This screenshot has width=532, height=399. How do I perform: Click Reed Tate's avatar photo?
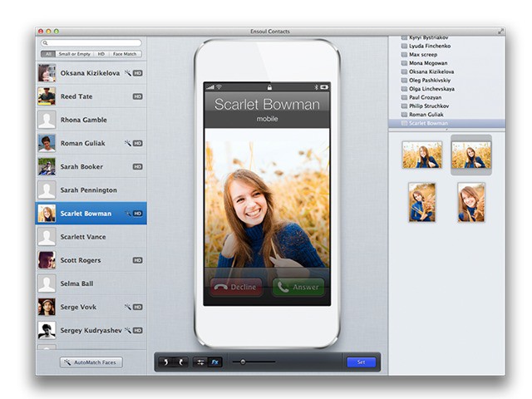[x=47, y=96]
